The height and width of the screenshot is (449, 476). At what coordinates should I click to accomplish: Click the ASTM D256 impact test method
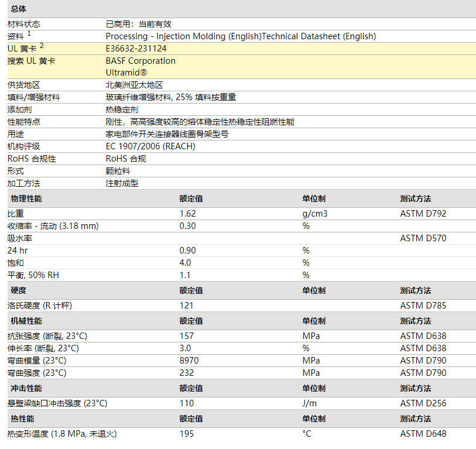point(423,403)
